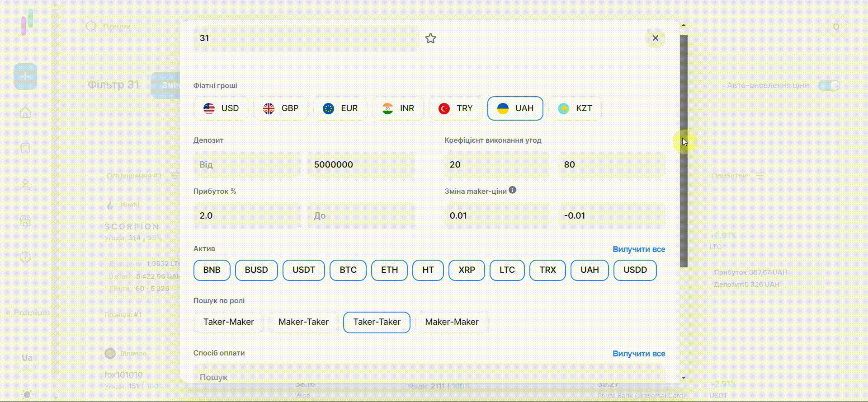
Task: Click the Прибуток % До input field
Action: point(361,216)
